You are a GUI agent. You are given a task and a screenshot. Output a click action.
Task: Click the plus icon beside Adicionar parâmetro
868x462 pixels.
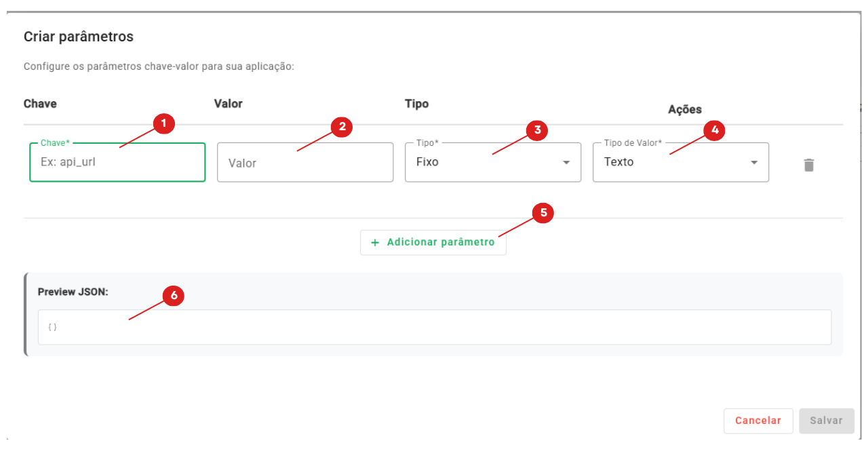pos(375,242)
